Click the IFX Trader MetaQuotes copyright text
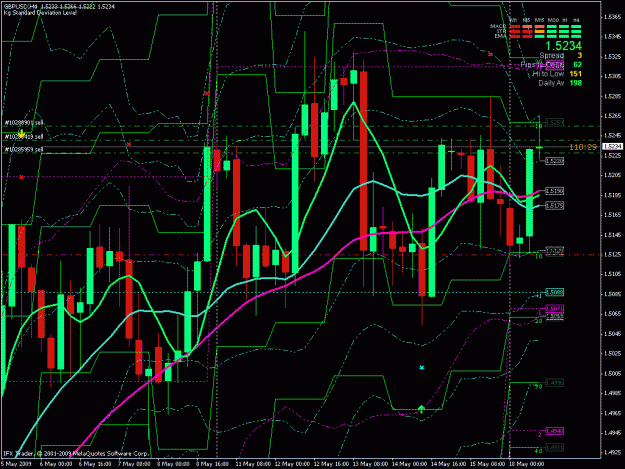Viewport: 625px width, 469px height. click(x=76, y=454)
